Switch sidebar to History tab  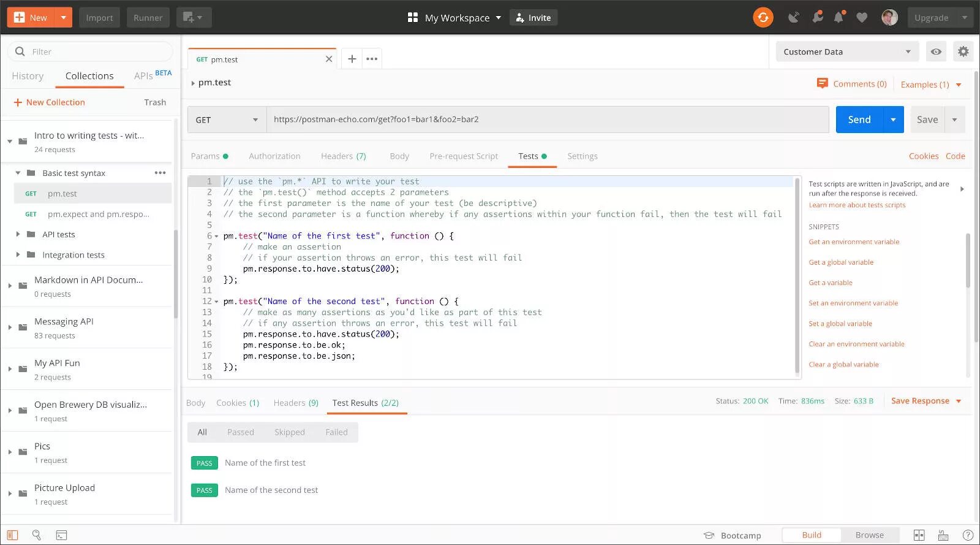(x=28, y=76)
